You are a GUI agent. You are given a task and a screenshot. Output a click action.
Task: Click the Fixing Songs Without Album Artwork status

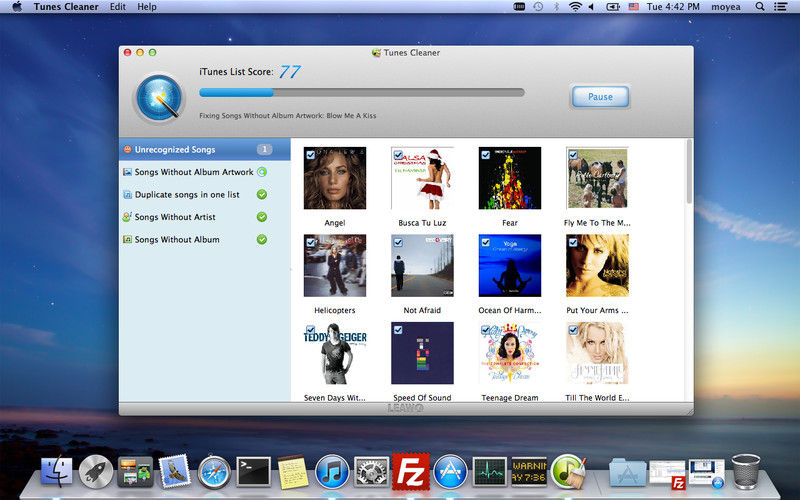coord(288,116)
